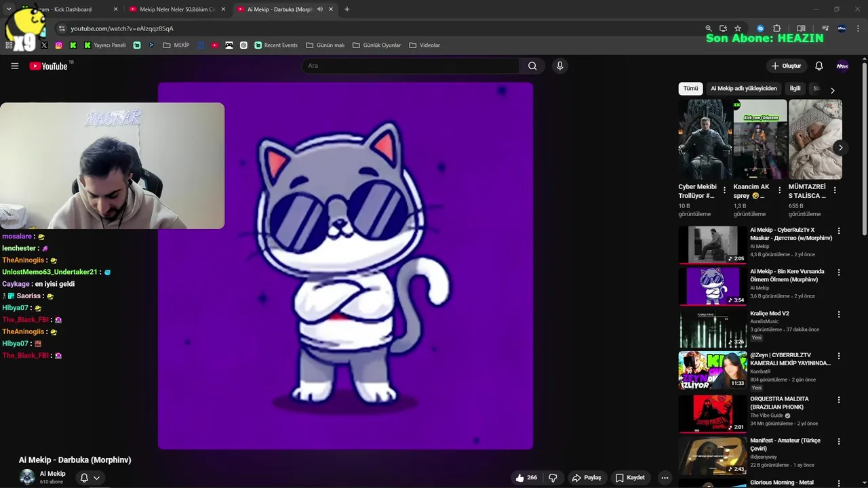
Task: Select the İlgili filter chip
Action: pos(795,89)
